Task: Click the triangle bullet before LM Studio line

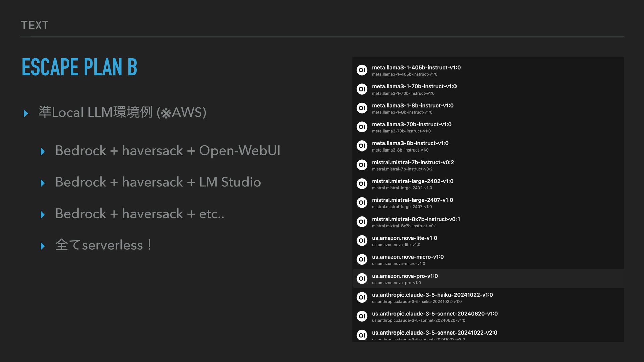Action: 43,183
